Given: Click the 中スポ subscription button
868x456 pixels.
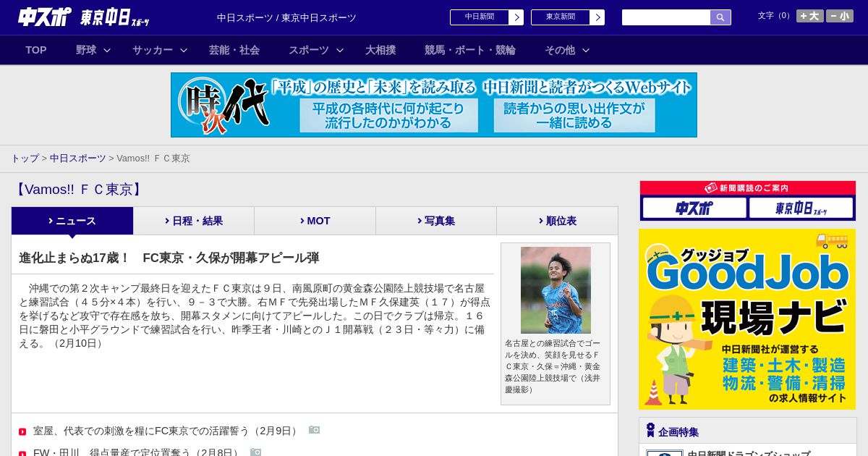Looking at the screenshot, I should 694,208.
